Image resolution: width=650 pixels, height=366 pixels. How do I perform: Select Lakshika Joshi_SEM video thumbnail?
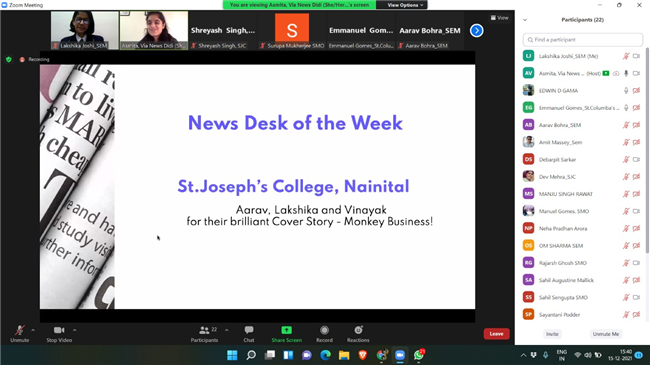pyautogui.click(x=85, y=30)
